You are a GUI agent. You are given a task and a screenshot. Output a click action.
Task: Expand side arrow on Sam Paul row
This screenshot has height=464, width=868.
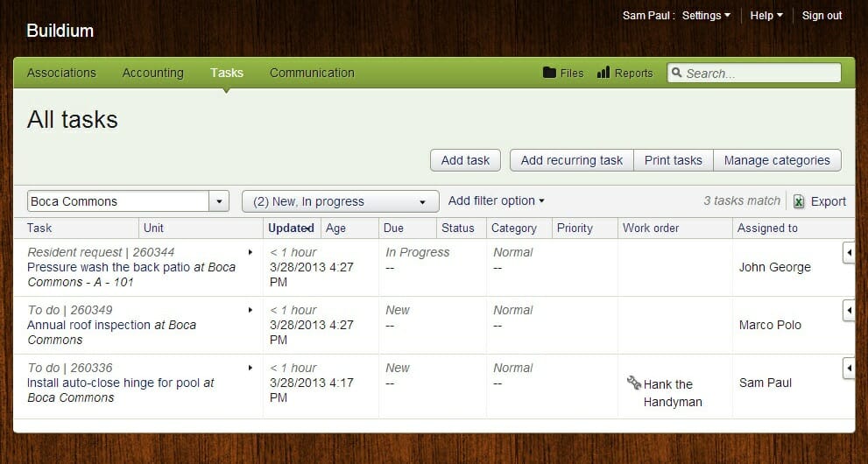coord(848,369)
